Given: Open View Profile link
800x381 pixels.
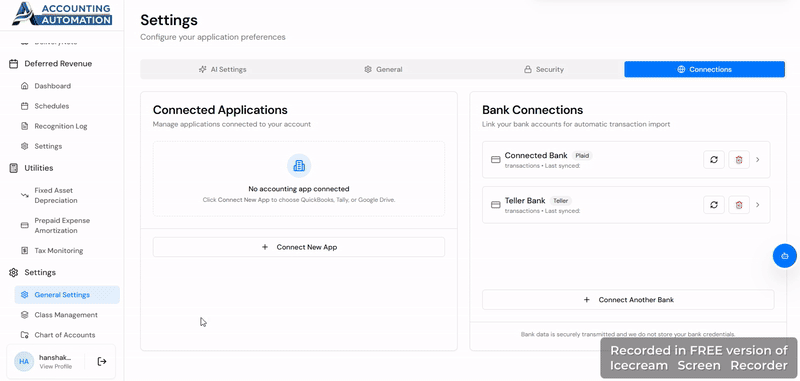Looking at the screenshot, I should point(56,367).
